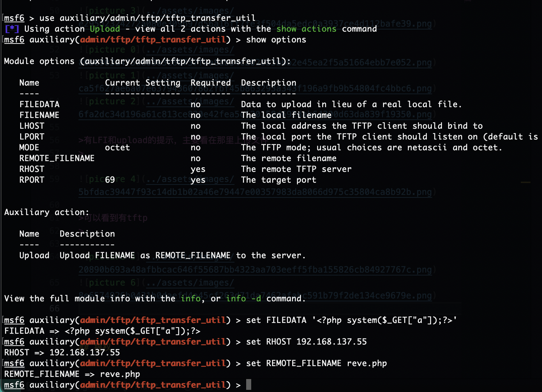The image size is (542, 392).
Task: Click the 'Module options' heading line
Action: 148,61
